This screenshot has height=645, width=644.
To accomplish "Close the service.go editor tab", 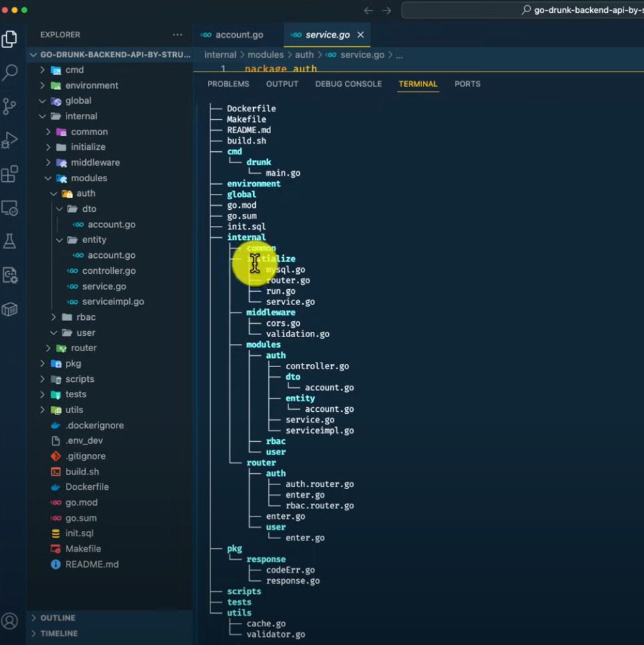I will coord(361,35).
